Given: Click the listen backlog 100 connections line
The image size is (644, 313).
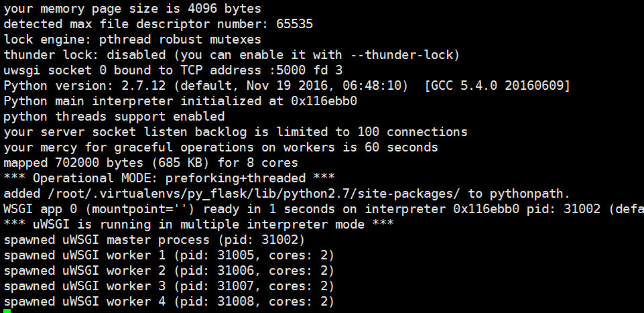Looking at the screenshot, I should pos(235,132).
